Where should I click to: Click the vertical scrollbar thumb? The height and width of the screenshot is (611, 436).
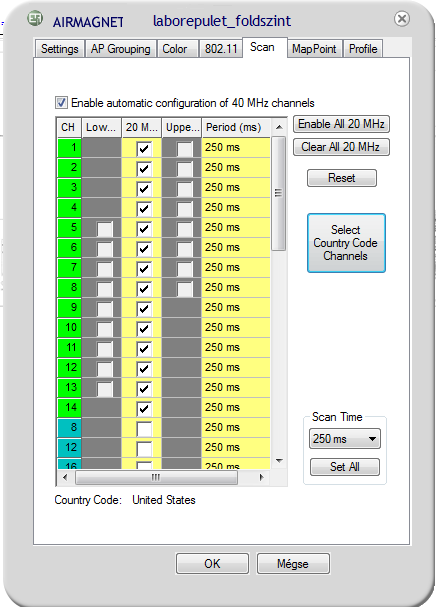pyautogui.click(x=279, y=193)
